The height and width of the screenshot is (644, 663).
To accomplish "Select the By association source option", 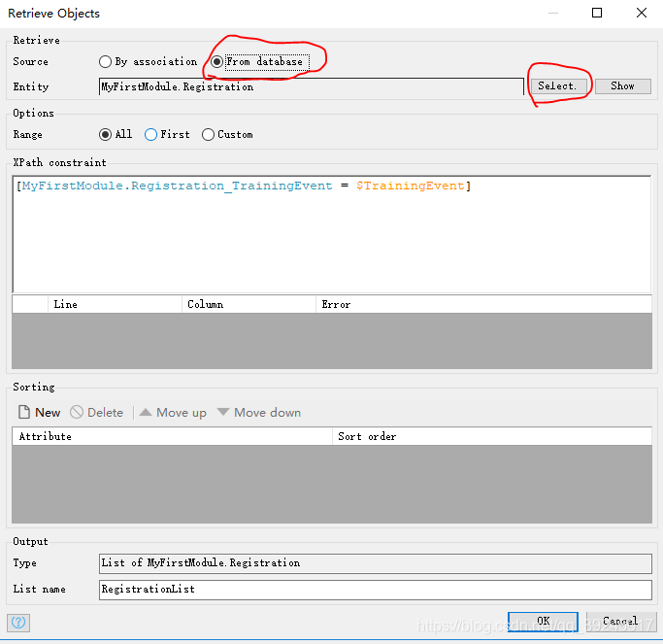I will pos(106,61).
